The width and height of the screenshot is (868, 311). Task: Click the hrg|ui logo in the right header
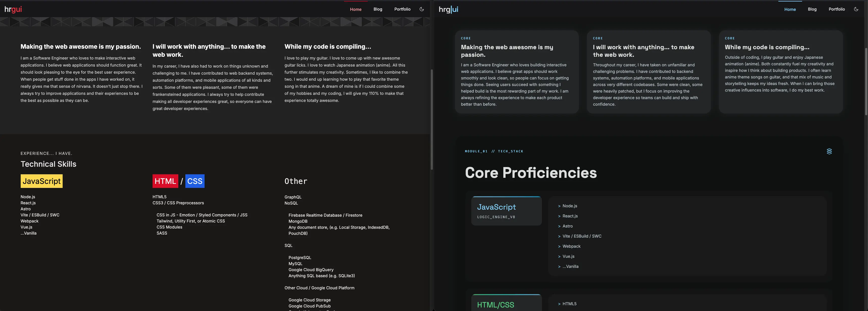448,9
